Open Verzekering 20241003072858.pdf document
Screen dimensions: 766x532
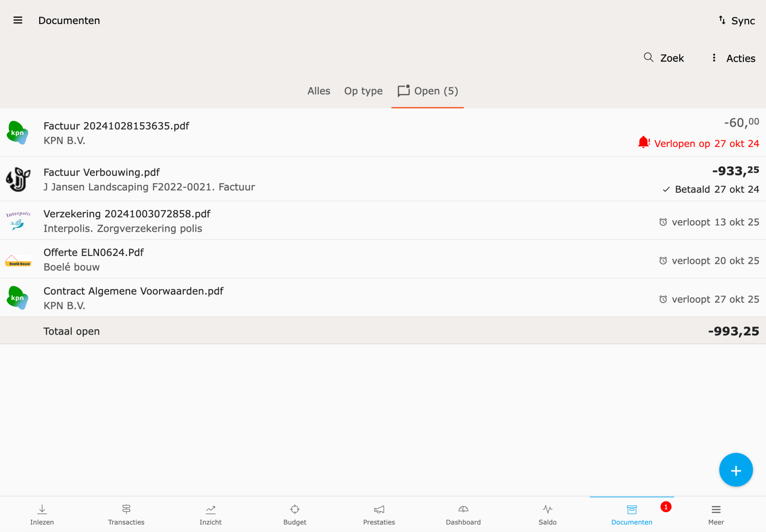pos(383,221)
